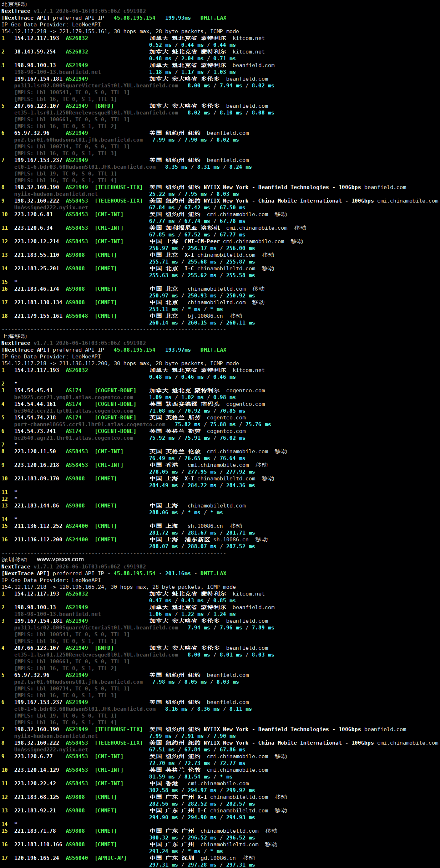Select the 260.14 ms latency value
The width and height of the screenshot is (440, 868).
tap(163, 323)
